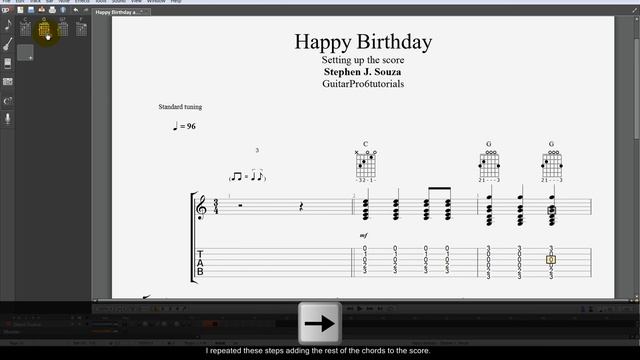Open the guitar instrument panel
640x360 pixels.
[8, 44]
